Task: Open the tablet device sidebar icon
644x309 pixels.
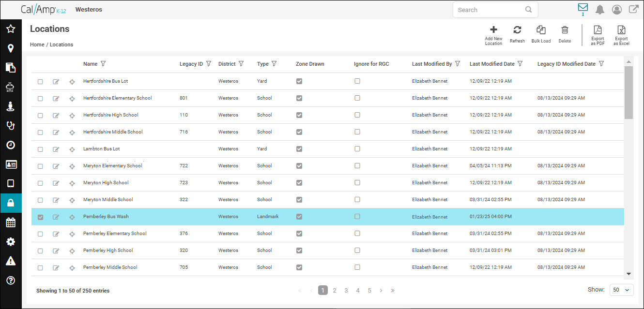Action: [11, 183]
